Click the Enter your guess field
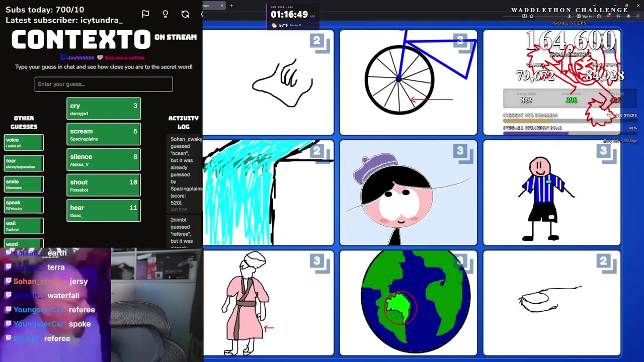Image resolution: width=644 pixels, height=362 pixels. coord(104,84)
